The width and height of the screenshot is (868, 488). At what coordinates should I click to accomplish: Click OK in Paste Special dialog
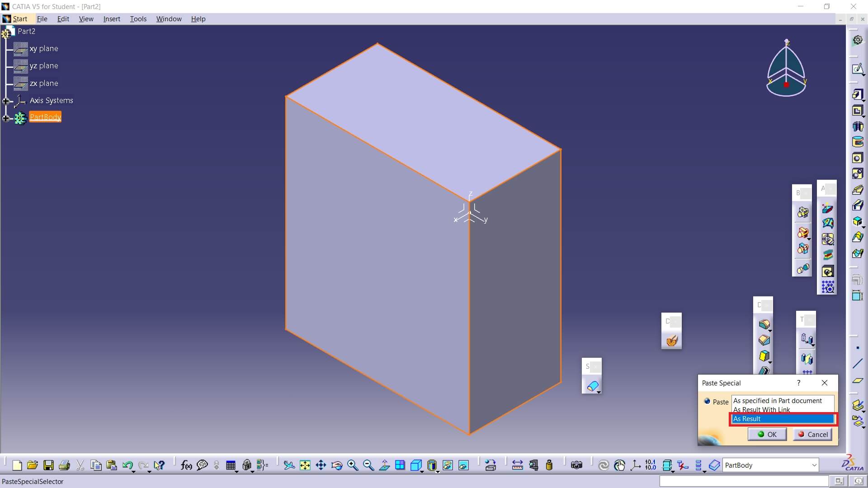[767, 434]
